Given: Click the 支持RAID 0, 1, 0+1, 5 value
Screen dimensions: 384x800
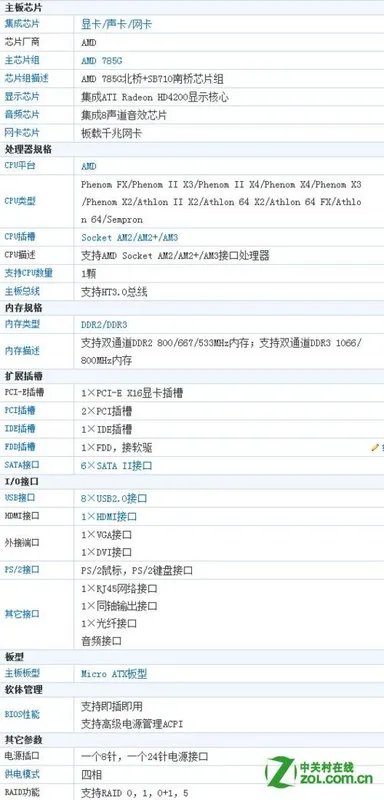Looking at the screenshot, I should pyautogui.click(x=135, y=793).
